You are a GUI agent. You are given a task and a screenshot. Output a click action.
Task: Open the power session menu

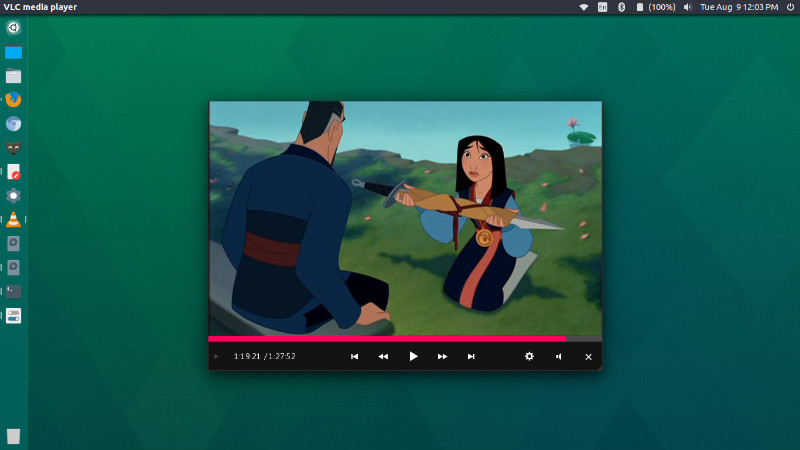(x=790, y=7)
